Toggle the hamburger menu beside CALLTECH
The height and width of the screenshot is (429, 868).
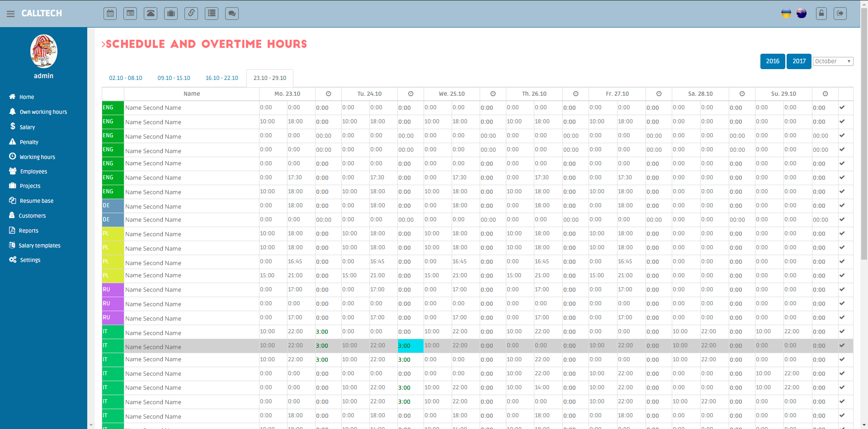tap(11, 14)
